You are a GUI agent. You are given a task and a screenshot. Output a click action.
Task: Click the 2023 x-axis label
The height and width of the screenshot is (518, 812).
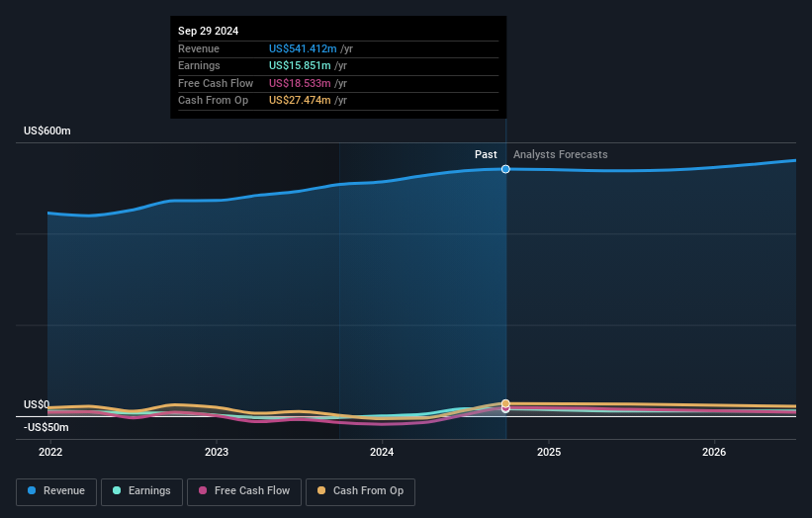[217, 453]
